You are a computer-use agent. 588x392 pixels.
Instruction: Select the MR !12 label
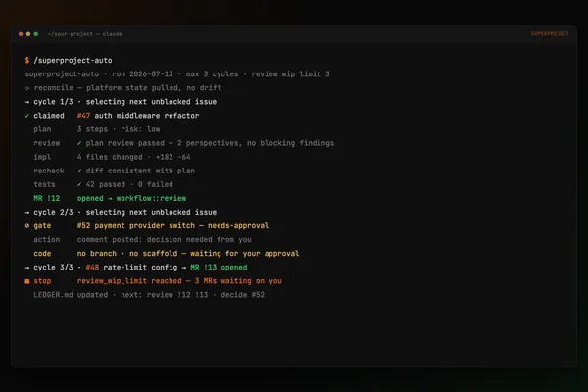point(47,198)
